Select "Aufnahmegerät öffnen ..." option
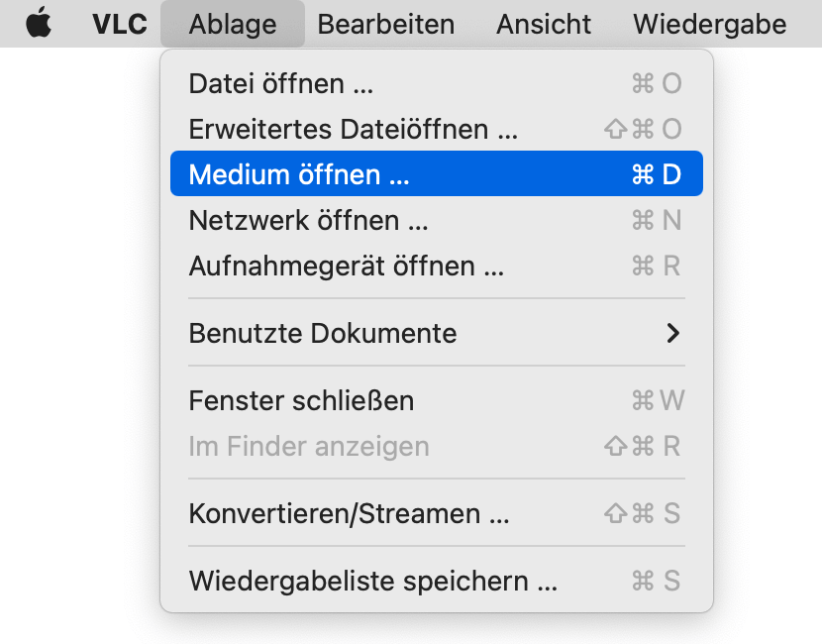This screenshot has width=822, height=644. pyautogui.click(x=346, y=266)
